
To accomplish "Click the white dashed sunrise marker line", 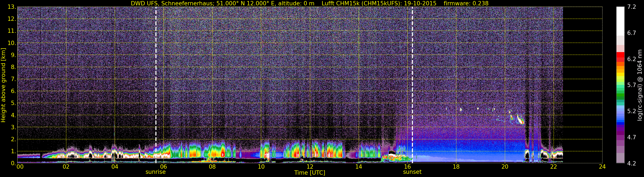I will click(156, 85).
